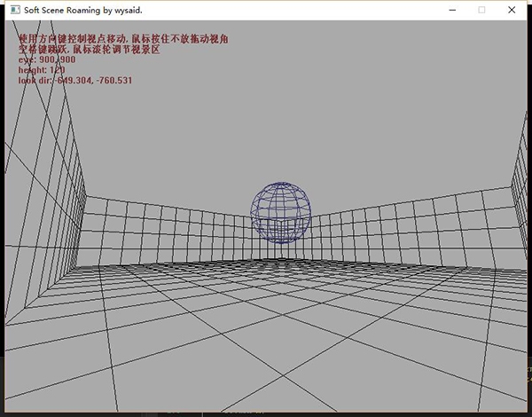The width and height of the screenshot is (532, 417).
Task: Click the "eye: 900,900" readout
Action: pyautogui.click(x=47, y=59)
